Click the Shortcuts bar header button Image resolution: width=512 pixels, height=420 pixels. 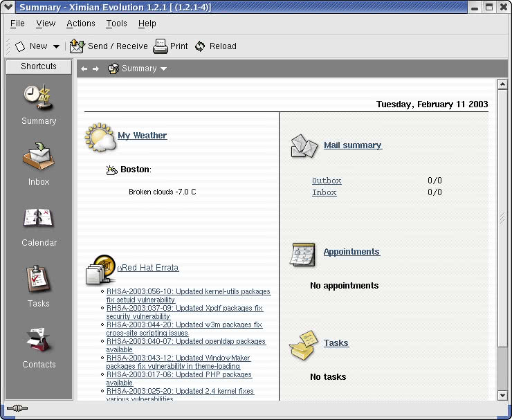tap(39, 66)
